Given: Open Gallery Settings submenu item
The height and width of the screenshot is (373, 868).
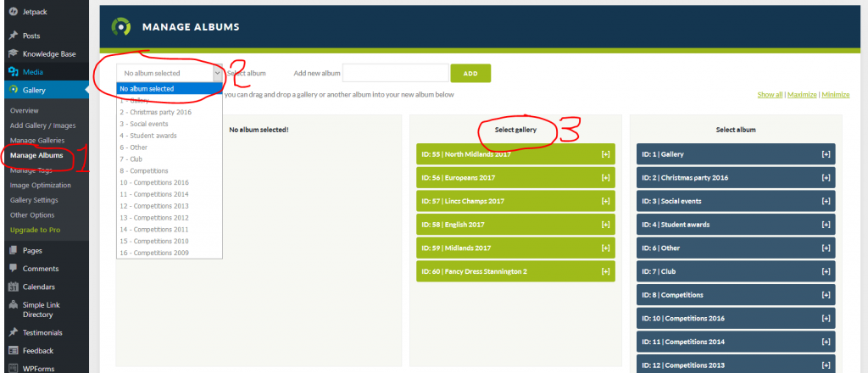Looking at the screenshot, I should [x=34, y=200].
